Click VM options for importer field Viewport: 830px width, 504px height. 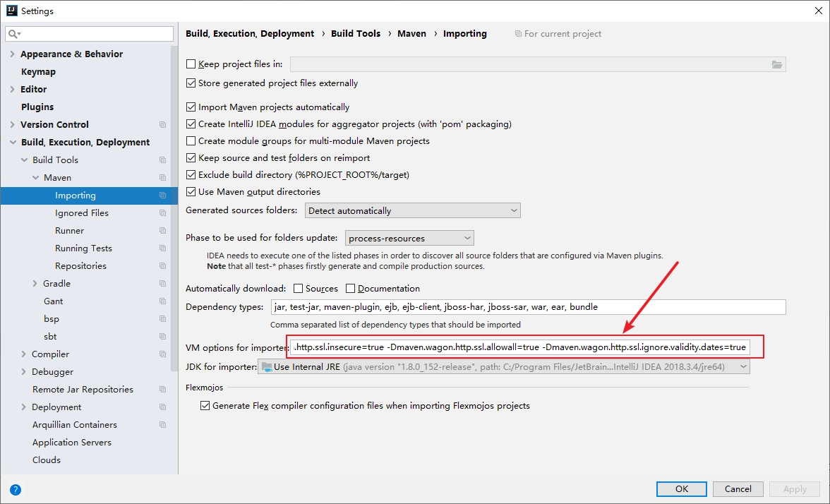(520, 347)
